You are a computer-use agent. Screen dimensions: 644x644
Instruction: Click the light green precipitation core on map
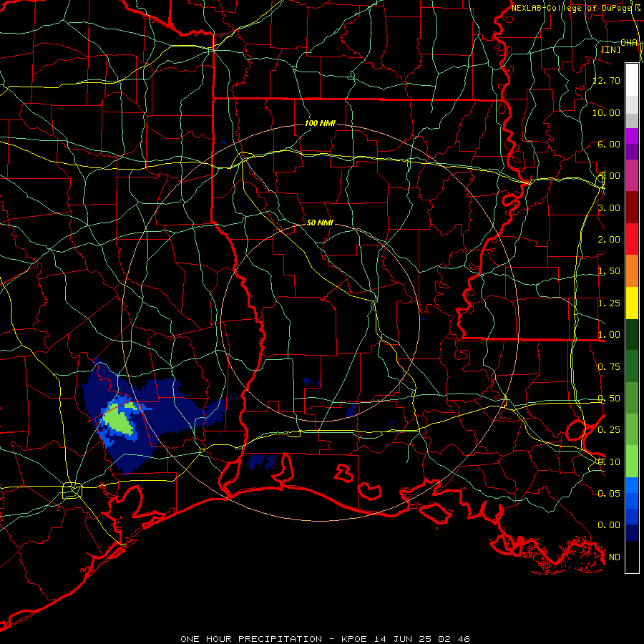[x=119, y=421]
